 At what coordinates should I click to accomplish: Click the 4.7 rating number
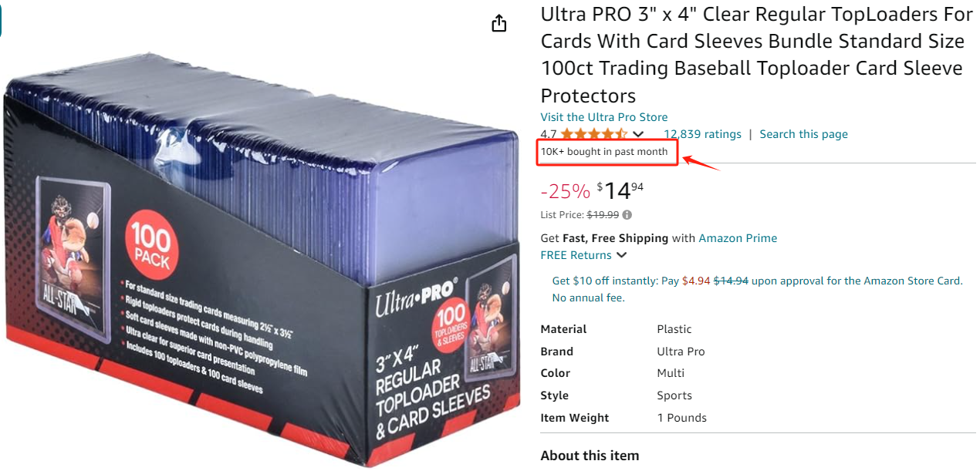click(x=549, y=134)
